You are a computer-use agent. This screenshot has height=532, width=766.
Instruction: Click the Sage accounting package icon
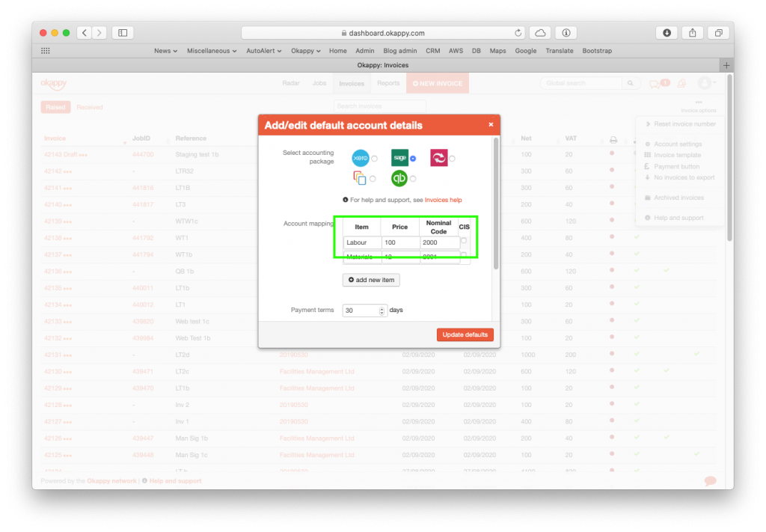point(399,158)
